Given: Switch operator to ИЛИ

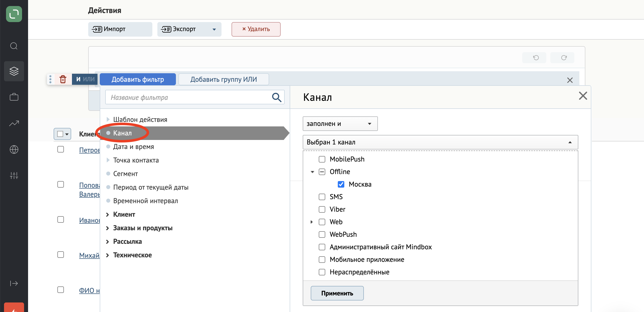Looking at the screenshot, I should [x=89, y=79].
